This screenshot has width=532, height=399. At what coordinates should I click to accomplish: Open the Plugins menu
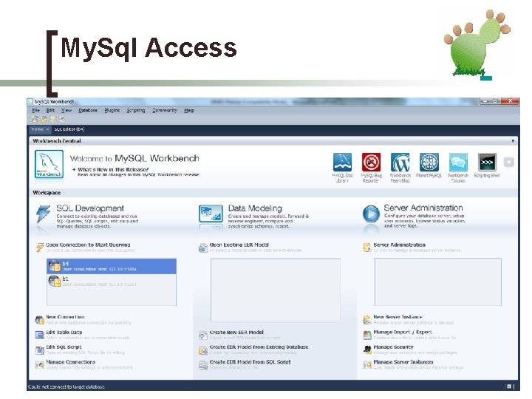click(x=112, y=110)
